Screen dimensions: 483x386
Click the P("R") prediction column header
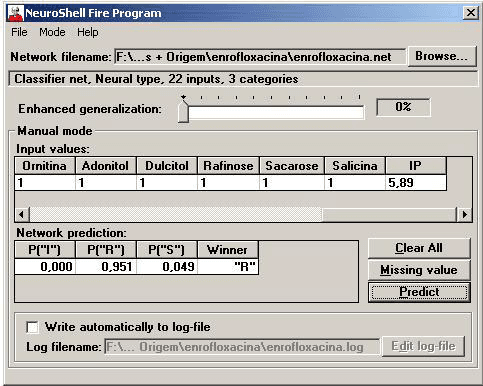click(106, 250)
